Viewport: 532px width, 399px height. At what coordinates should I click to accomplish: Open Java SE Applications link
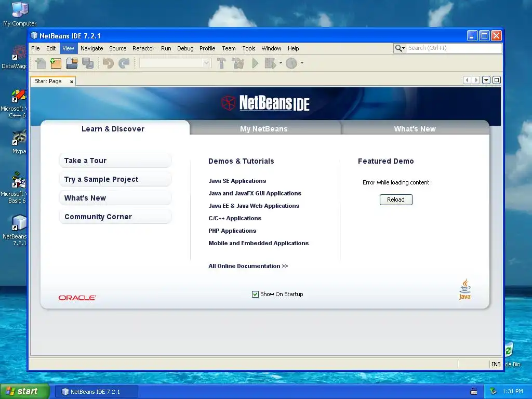point(237,181)
